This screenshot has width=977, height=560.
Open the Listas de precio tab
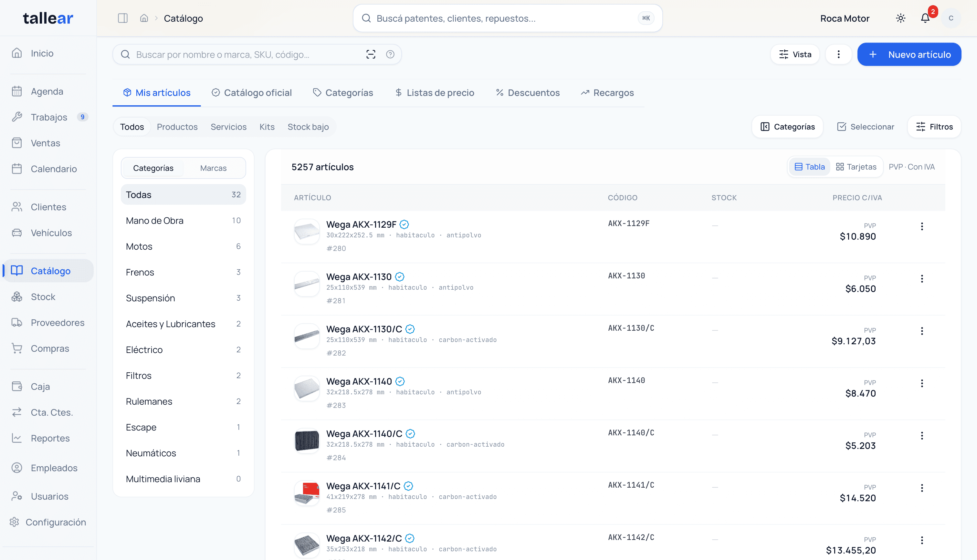(x=435, y=93)
